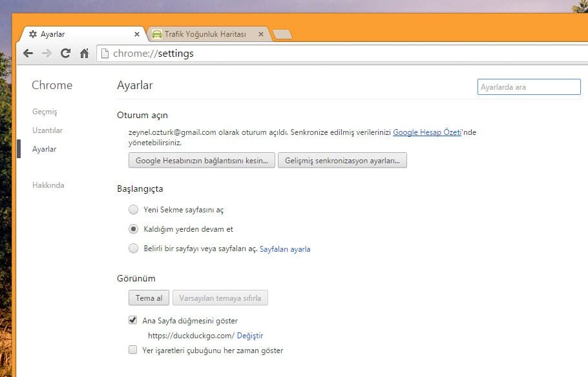Reload the page with the refresh icon

pyautogui.click(x=65, y=54)
